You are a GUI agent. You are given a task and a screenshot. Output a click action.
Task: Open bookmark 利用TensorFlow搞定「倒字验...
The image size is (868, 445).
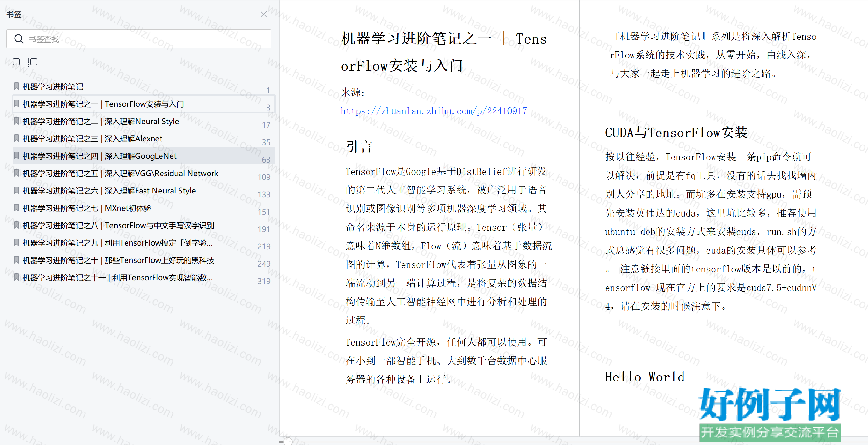coord(144,243)
